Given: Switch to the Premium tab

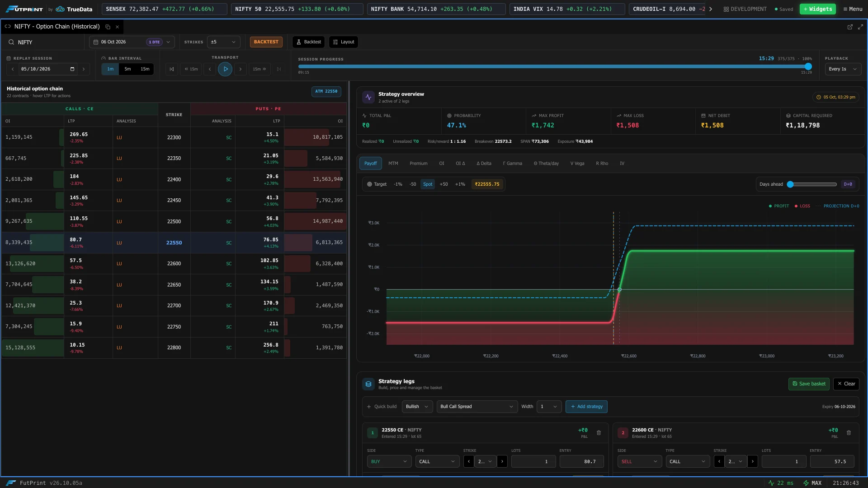Looking at the screenshot, I should pyautogui.click(x=419, y=164).
